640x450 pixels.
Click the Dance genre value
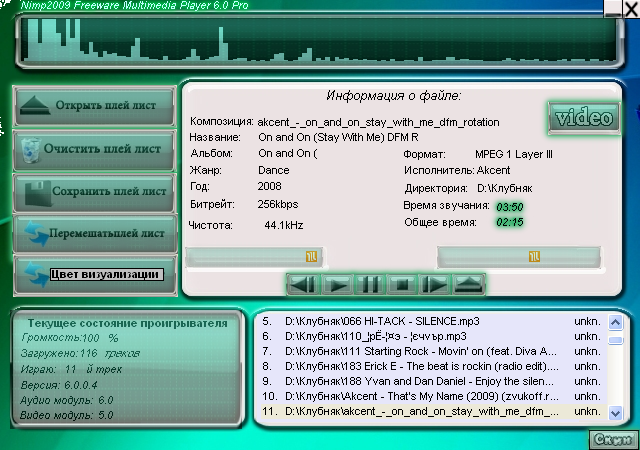pos(274,170)
